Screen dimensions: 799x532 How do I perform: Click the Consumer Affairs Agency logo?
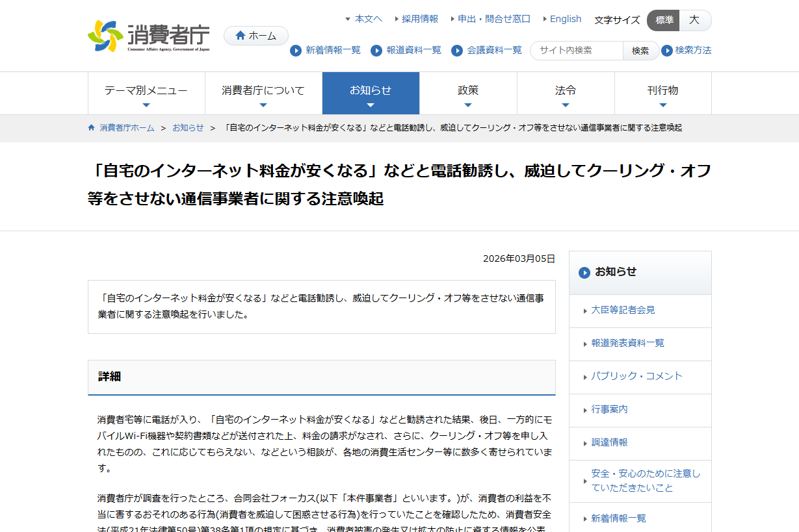coord(149,36)
